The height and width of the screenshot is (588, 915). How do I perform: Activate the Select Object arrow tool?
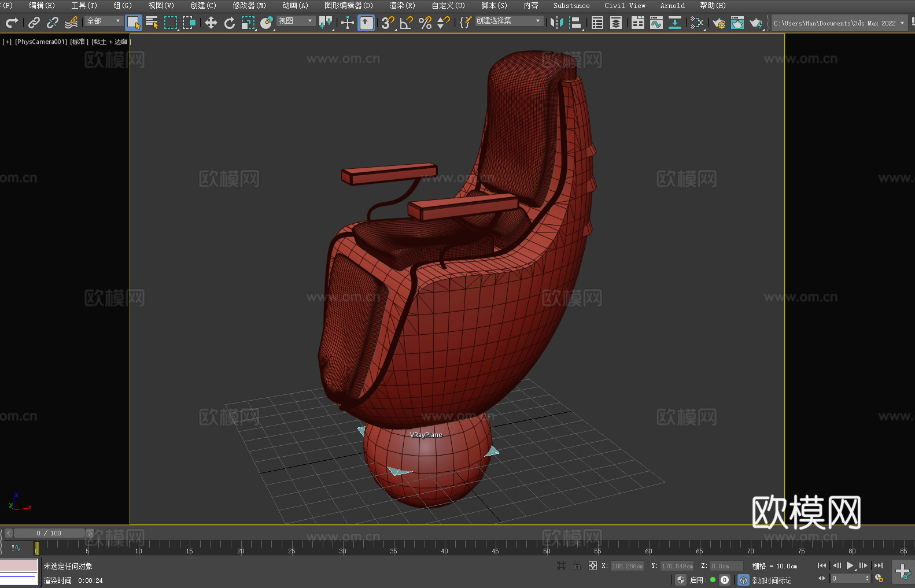(134, 23)
